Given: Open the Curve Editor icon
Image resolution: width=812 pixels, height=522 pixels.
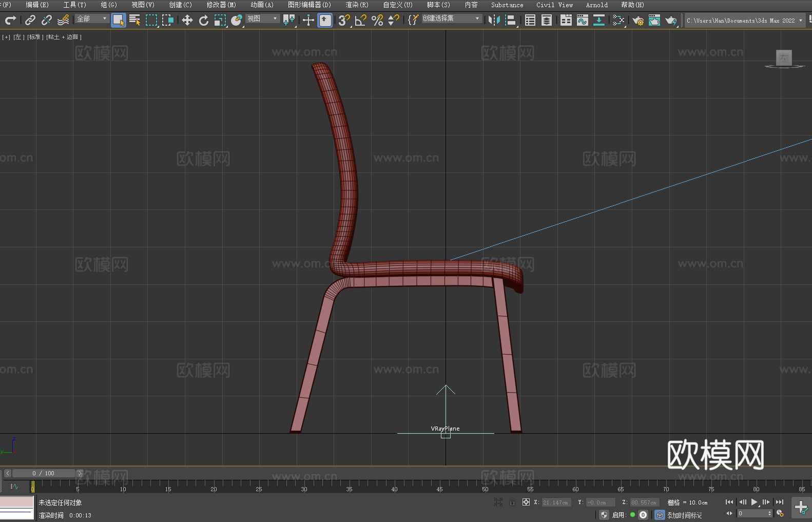Looking at the screenshot, I should pos(583,20).
